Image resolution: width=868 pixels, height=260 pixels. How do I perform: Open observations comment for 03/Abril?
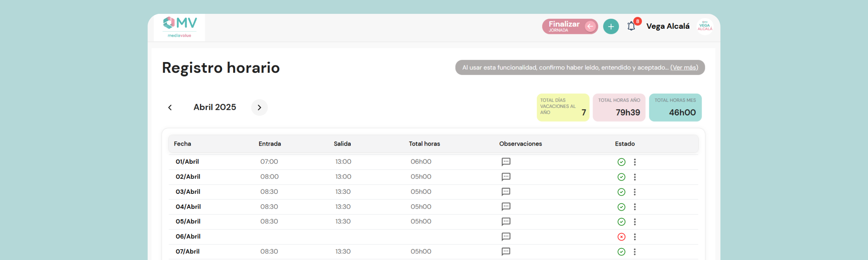pyautogui.click(x=506, y=192)
